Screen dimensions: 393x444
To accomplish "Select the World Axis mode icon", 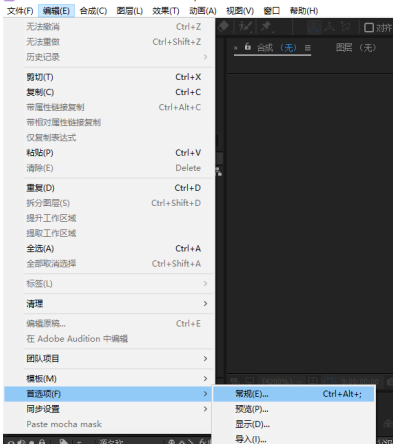I will coord(330,27).
